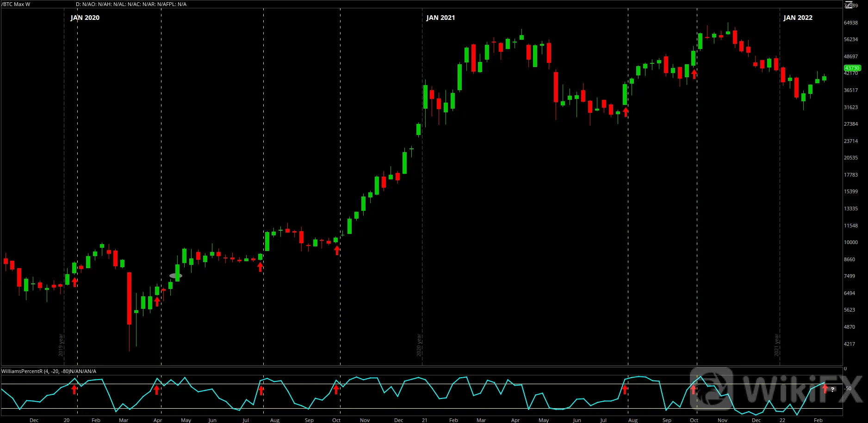The width and height of the screenshot is (868, 423).
Task: Click the JAN 2020 text annotation
Action: pyautogui.click(x=85, y=18)
